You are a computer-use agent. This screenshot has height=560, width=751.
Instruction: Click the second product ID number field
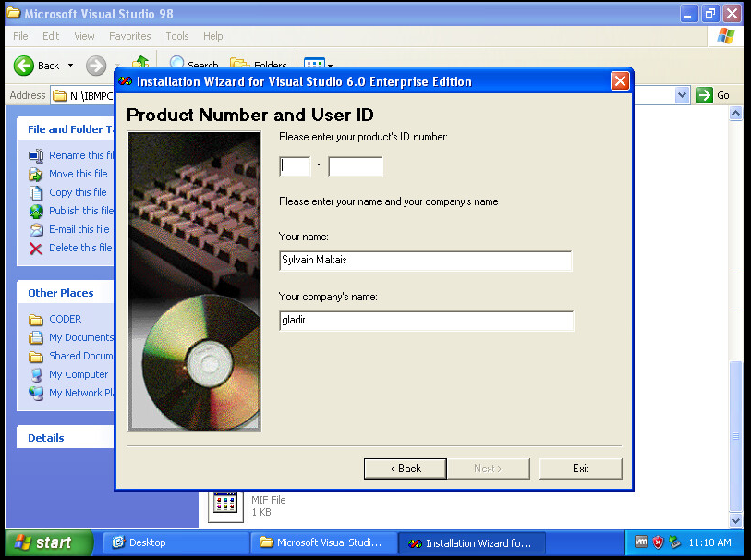pyautogui.click(x=356, y=166)
